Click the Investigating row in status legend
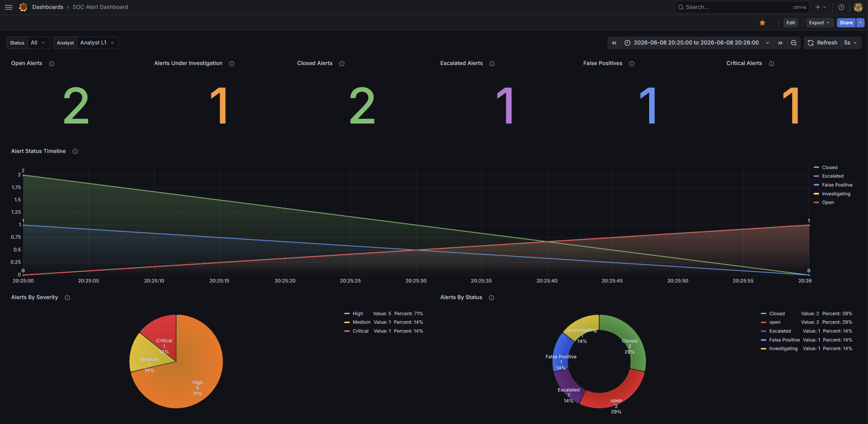 click(x=807, y=349)
